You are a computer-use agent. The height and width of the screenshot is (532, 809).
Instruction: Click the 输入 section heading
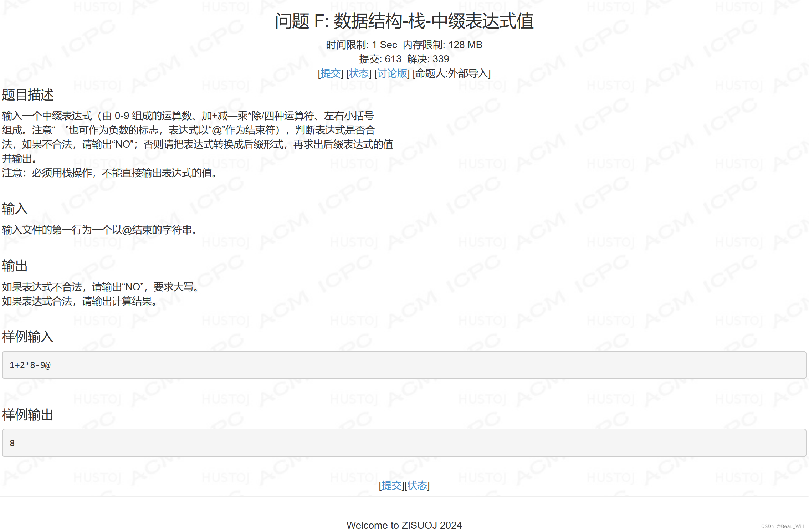coord(15,209)
